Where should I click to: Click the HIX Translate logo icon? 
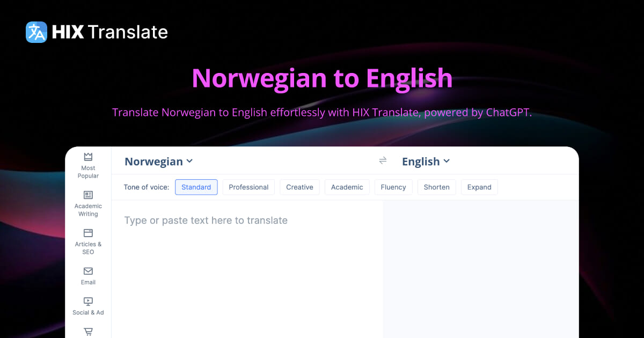36,32
